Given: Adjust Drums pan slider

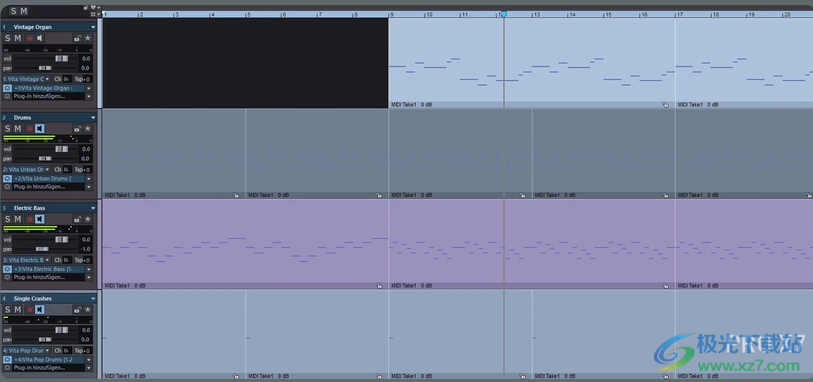Looking at the screenshot, I should click(x=45, y=159).
